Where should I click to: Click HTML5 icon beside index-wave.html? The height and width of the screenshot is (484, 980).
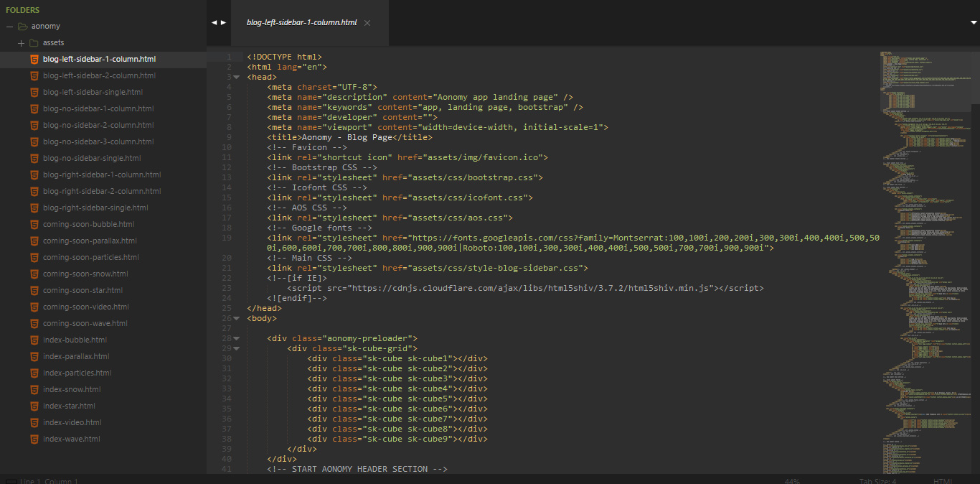(x=34, y=439)
